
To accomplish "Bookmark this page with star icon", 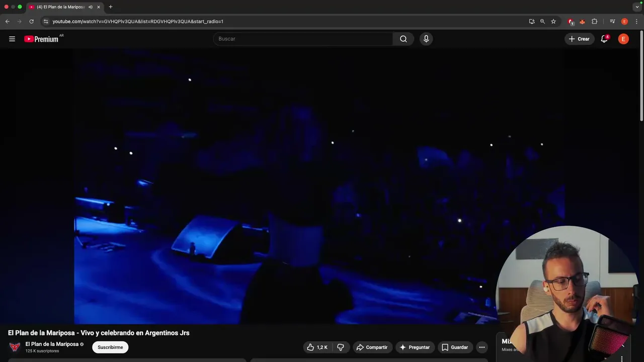I will click(x=553, y=21).
